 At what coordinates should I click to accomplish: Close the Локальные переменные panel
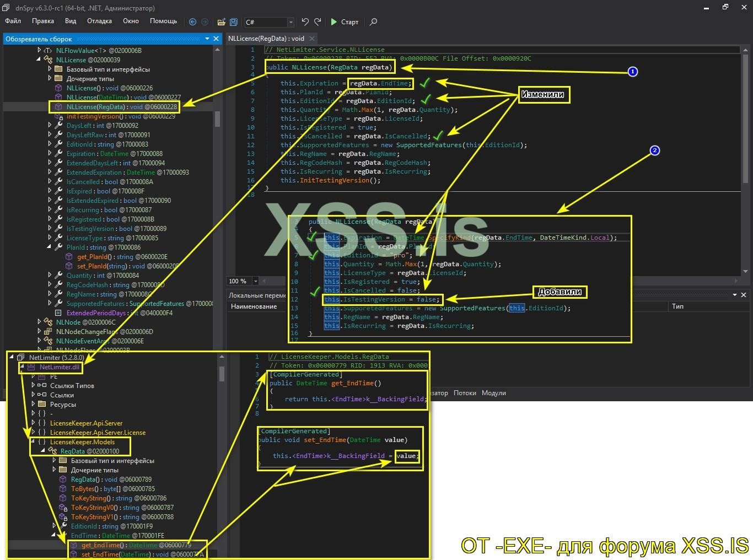tap(744, 295)
